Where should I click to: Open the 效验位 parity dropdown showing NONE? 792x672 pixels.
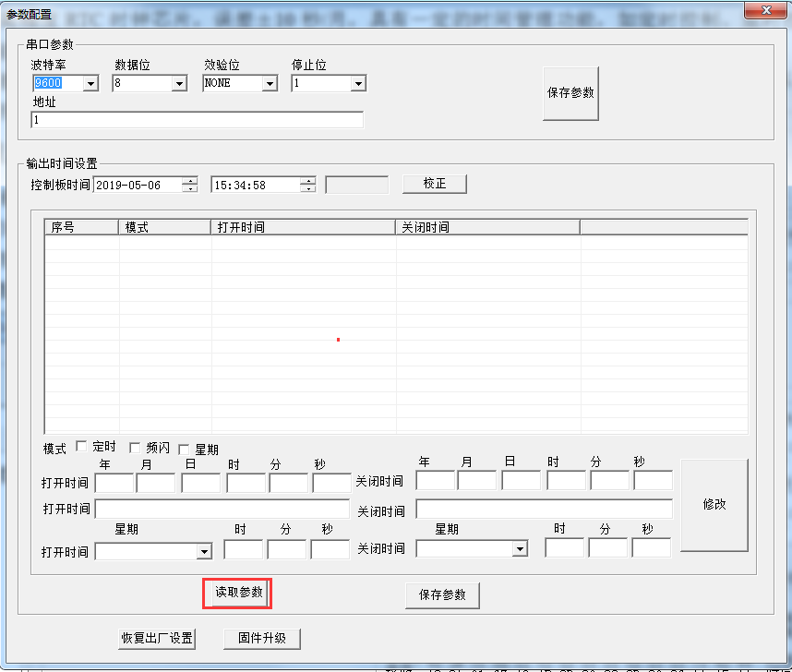[270, 83]
